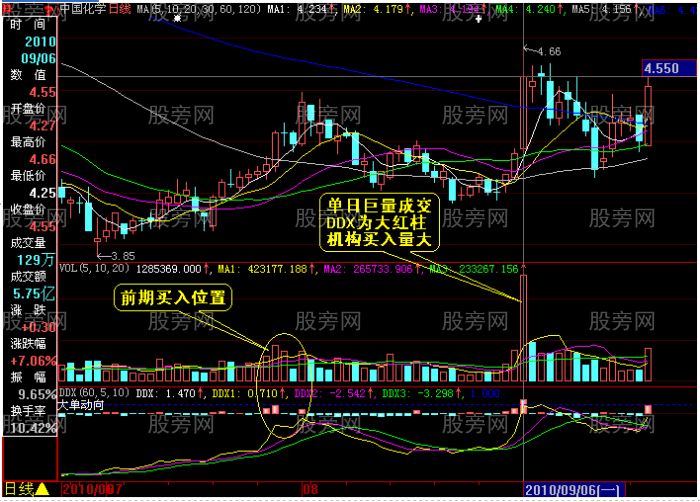This screenshot has height=502, width=700.
Task: Click the 4.66 value under 最高价
Action: tap(42, 159)
